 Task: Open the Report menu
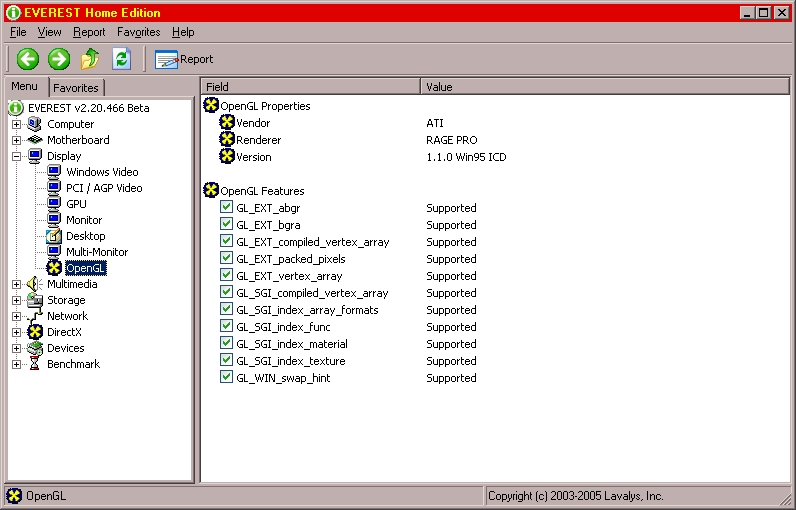89,32
